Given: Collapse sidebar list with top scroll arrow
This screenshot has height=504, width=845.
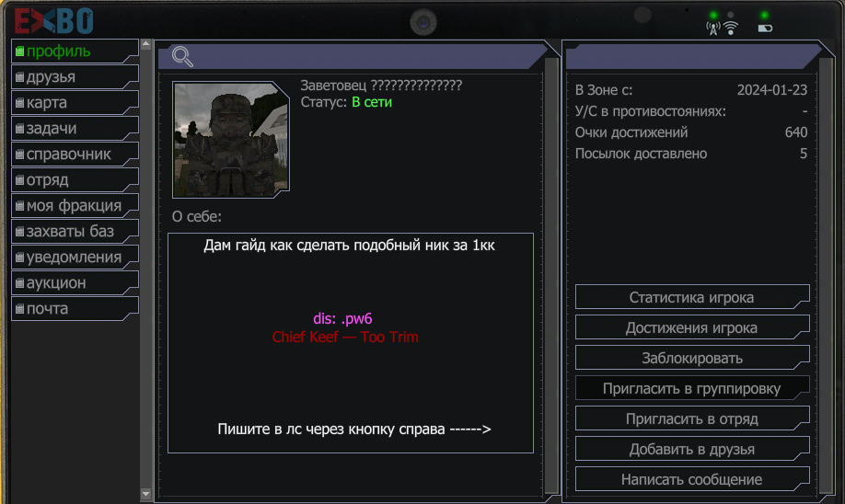Looking at the screenshot, I should pos(145,44).
